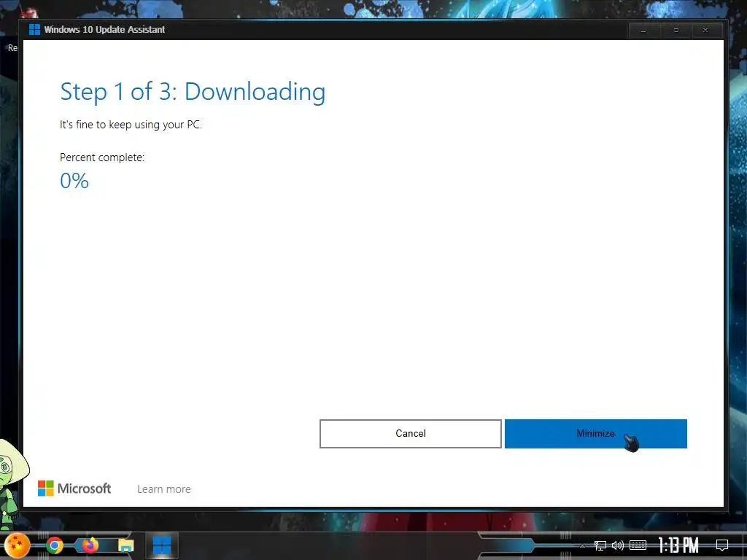Click the Windows 10 Update Assistant title text
The width and height of the screenshot is (747, 560).
click(104, 29)
